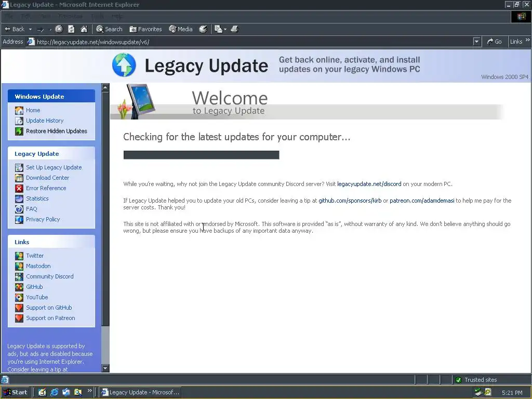
Task: Click the Legacy Update globe logo
Action: click(124, 65)
